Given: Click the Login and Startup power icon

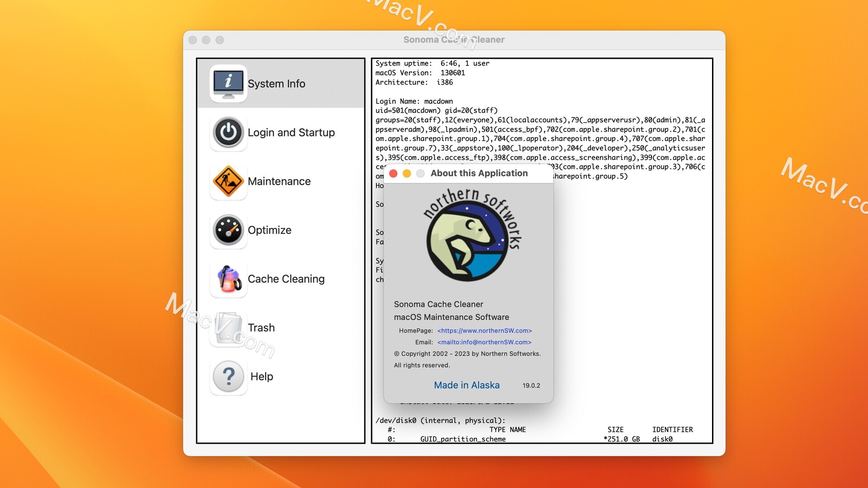Looking at the screenshot, I should 228,132.
